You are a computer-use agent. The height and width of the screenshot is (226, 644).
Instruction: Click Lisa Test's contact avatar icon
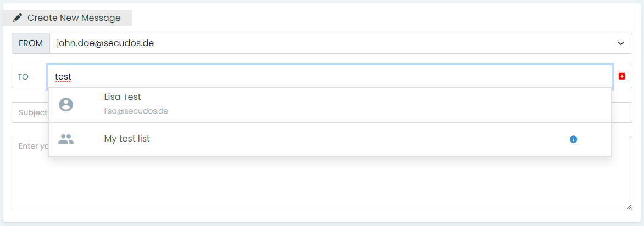click(66, 105)
